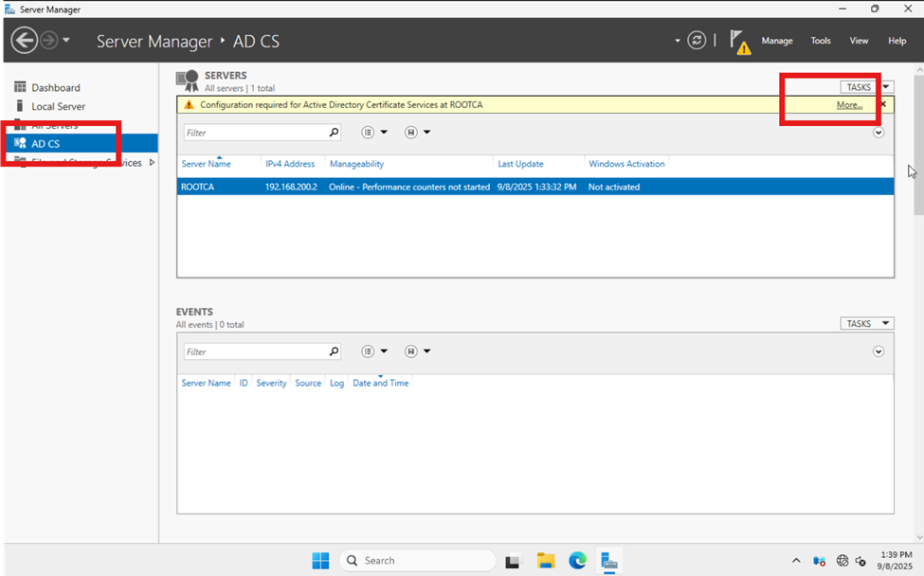924x576 pixels.
Task: Open the notifications flag with warning
Action: coord(739,42)
